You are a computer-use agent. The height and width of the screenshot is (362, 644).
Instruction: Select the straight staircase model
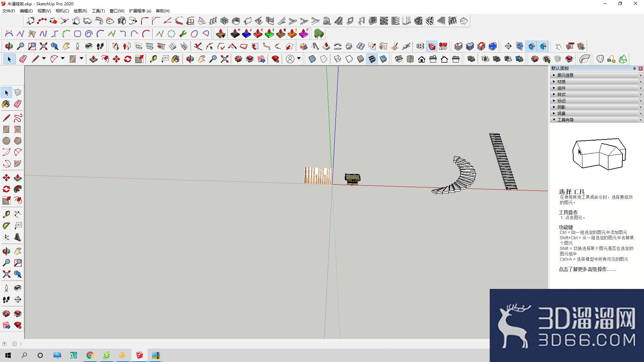pyautogui.click(x=503, y=162)
